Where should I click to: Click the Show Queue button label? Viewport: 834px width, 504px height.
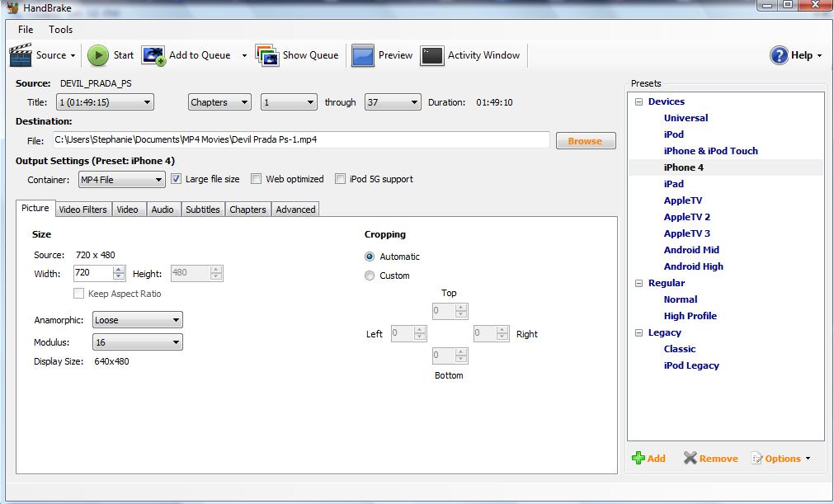coord(311,55)
